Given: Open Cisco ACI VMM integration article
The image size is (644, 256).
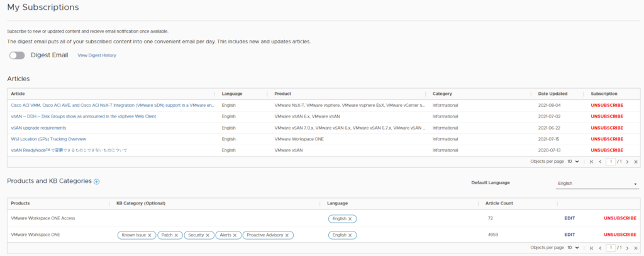Looking at the screenshot, I should 113,105.
